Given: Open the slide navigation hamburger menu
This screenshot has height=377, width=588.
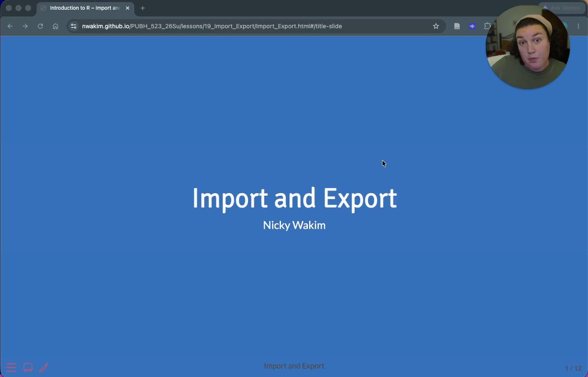Looking at the screenshot, I should pyautogui.click(x=12, y=367).
